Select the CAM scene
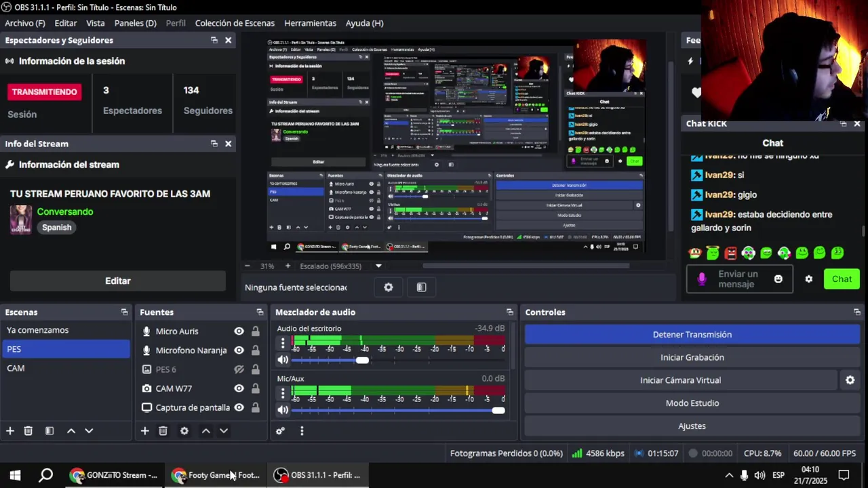The image size is (868, 488). (65, 368)
